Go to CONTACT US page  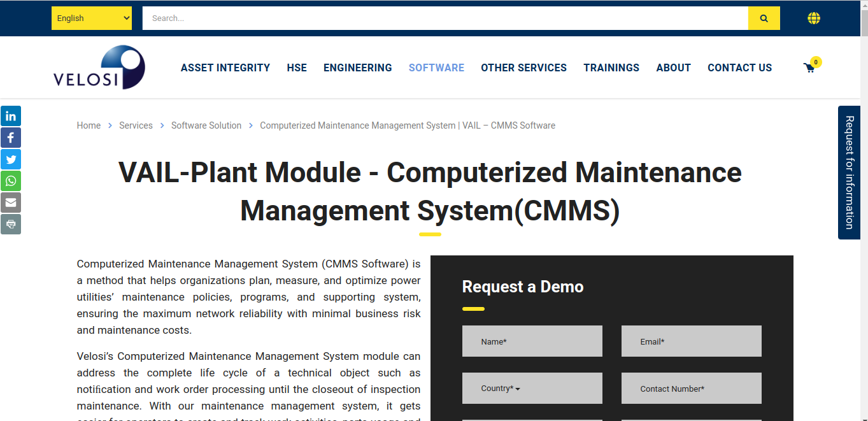(x=739, y=68)
